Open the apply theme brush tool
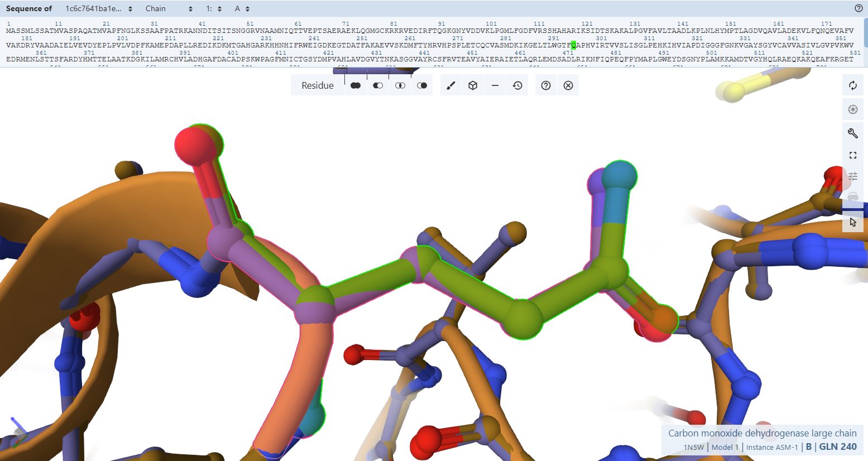 pyautogui.click(x=451, y=85)
